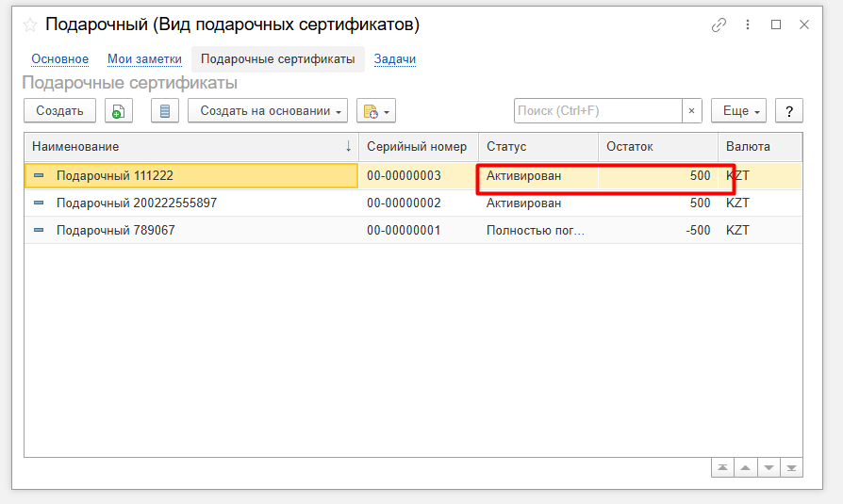Click the 'Поиск (Ctrl+F)' search field
This screenshot has width=843, height=504.
597,111
